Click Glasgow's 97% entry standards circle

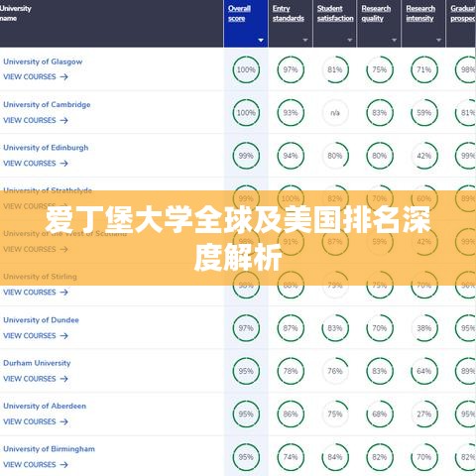[291, 69]
